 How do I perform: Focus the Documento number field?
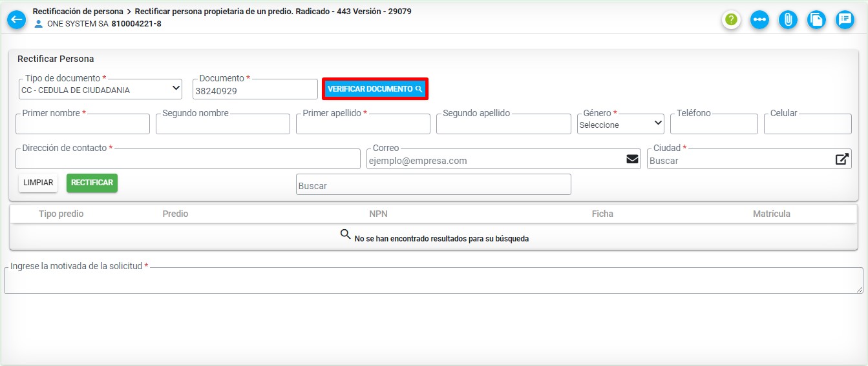(255, 91)
